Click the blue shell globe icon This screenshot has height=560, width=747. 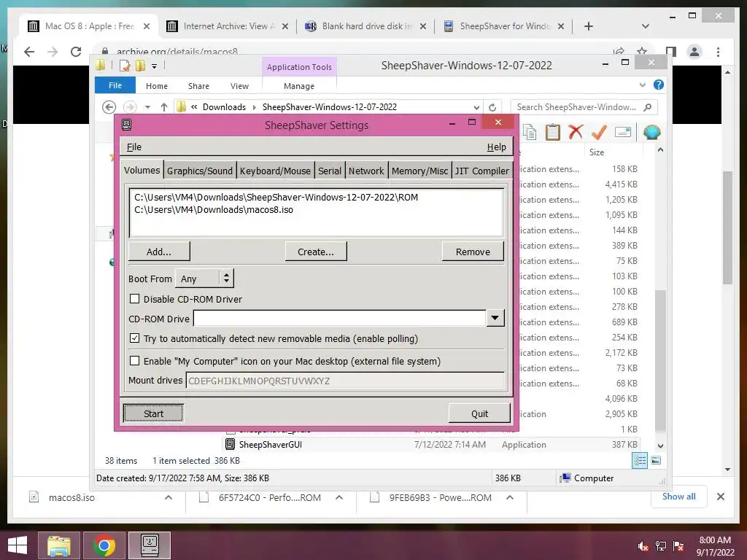[x=651, y=132]
